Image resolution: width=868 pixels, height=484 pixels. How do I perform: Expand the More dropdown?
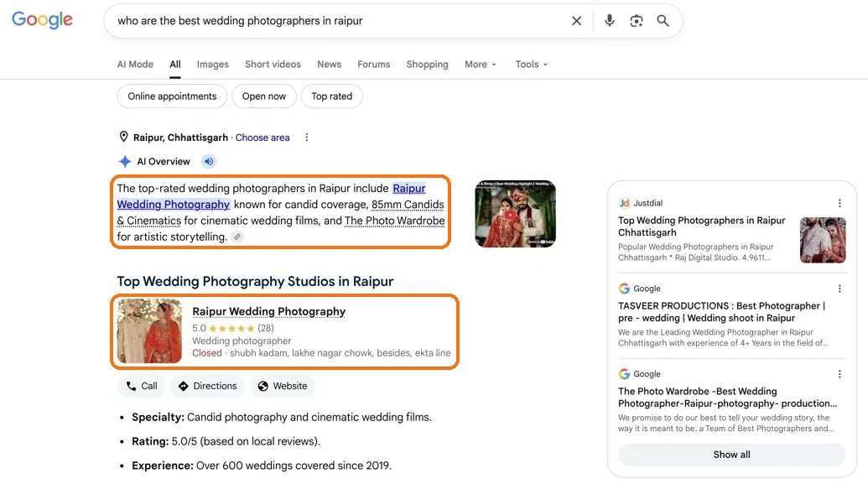(481, 65)
